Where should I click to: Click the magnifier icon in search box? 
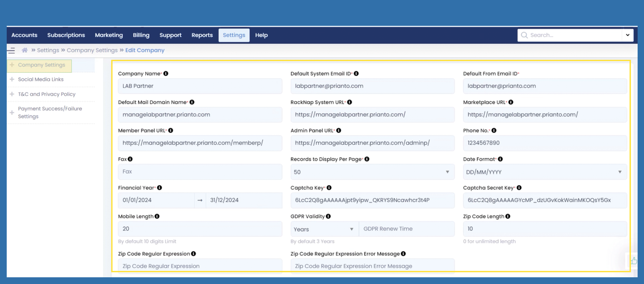(524, 35)
